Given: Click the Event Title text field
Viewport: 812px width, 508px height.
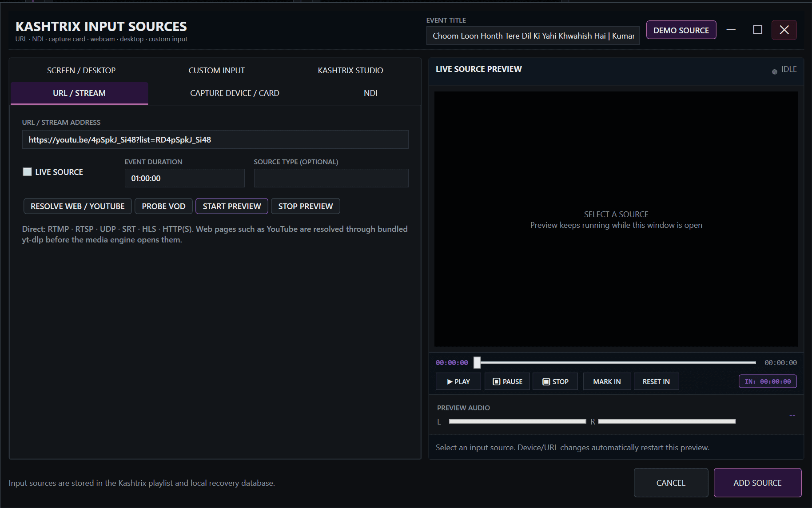Looking at the screenshot, I should pyautogui.click(x=533, y=36).
